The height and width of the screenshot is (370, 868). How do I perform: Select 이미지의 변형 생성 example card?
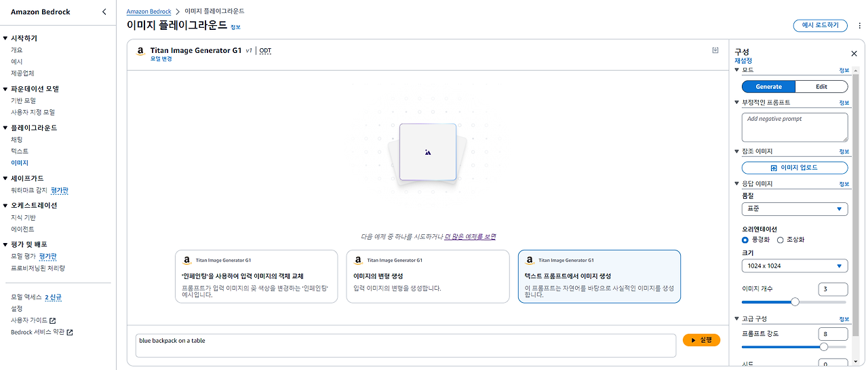point(427,276)
